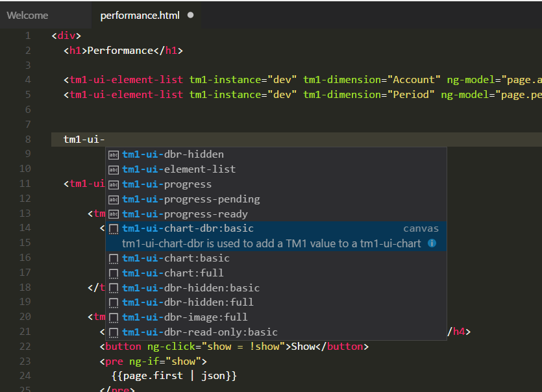542x392 pixels.
Task: Click the snippet icon beside tm1-ui-dbr-image:full
Action: coord(114,317)
